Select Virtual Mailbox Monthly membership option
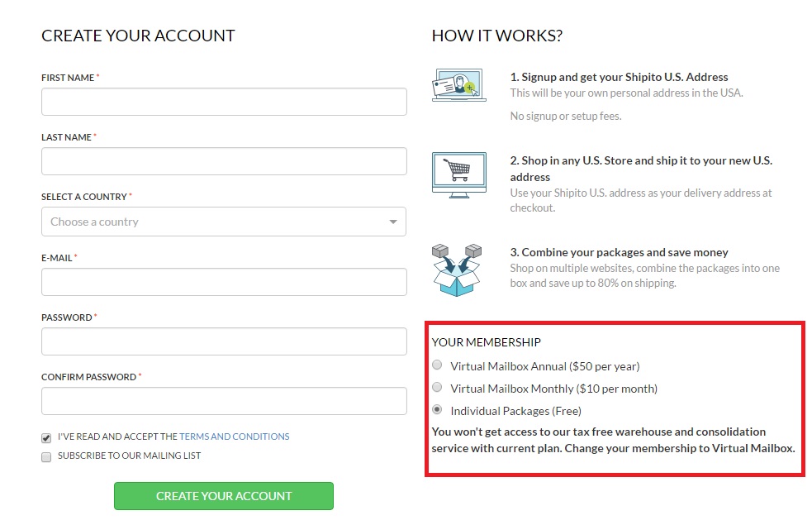812x520 pixels. pos(438,387)
